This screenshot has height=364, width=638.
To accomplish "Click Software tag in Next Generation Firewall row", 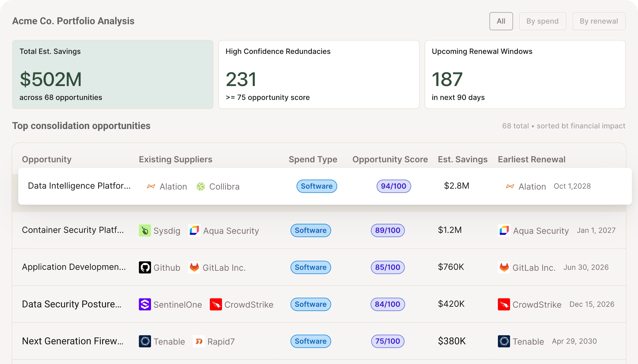I will click(x=310, y=341).
